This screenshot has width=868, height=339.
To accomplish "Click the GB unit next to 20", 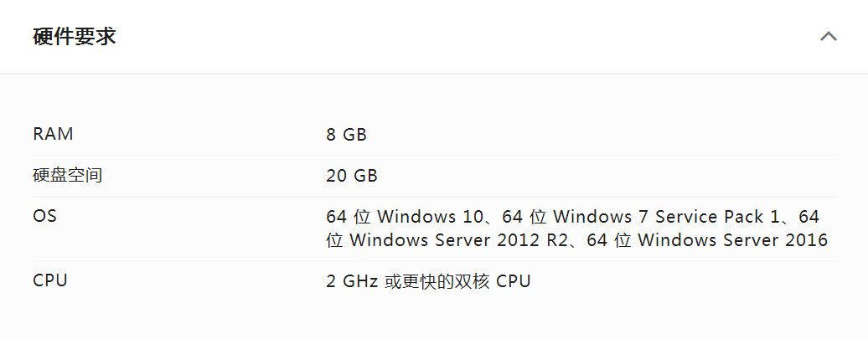I will 366,176.
